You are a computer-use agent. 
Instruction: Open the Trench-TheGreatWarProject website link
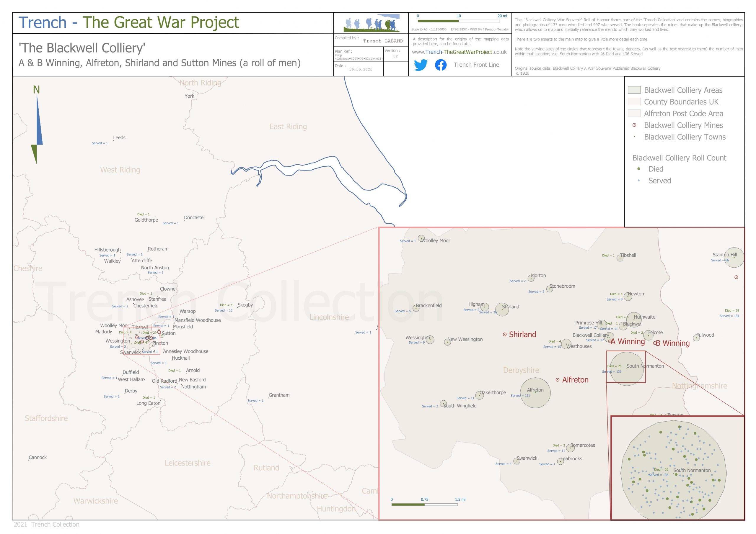click(x=459, y=52)
